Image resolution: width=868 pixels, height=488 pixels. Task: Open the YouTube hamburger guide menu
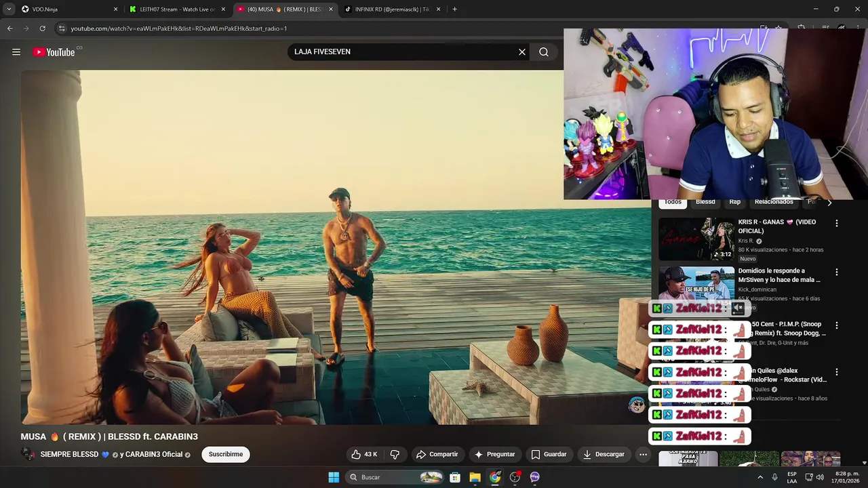click(16, 52)
